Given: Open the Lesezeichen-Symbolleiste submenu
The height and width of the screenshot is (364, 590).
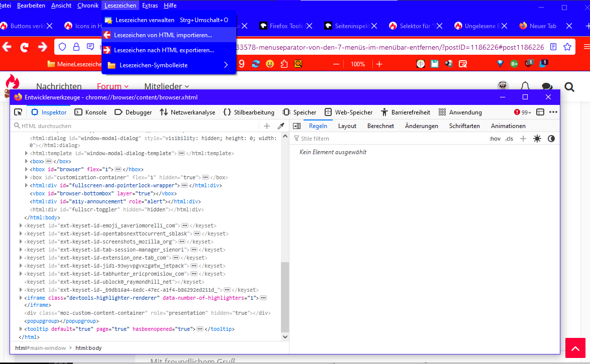Looking at the screenshot, I should point(168,65).
